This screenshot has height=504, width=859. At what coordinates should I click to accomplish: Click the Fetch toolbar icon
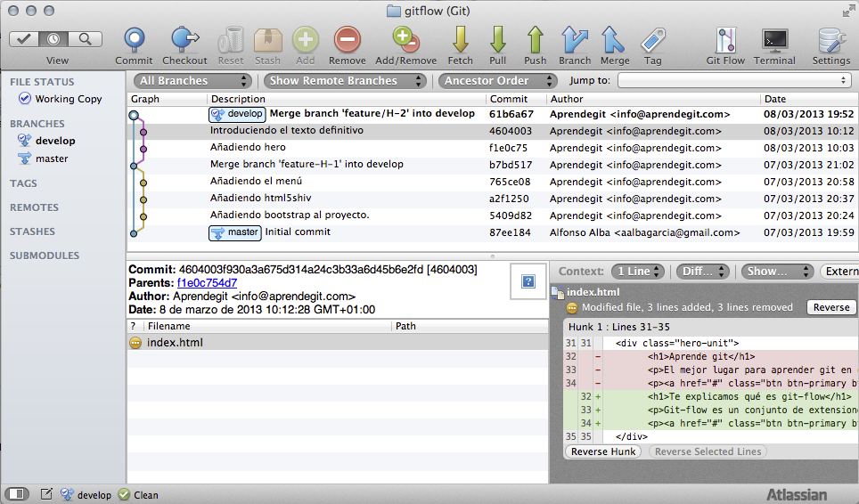460,40
